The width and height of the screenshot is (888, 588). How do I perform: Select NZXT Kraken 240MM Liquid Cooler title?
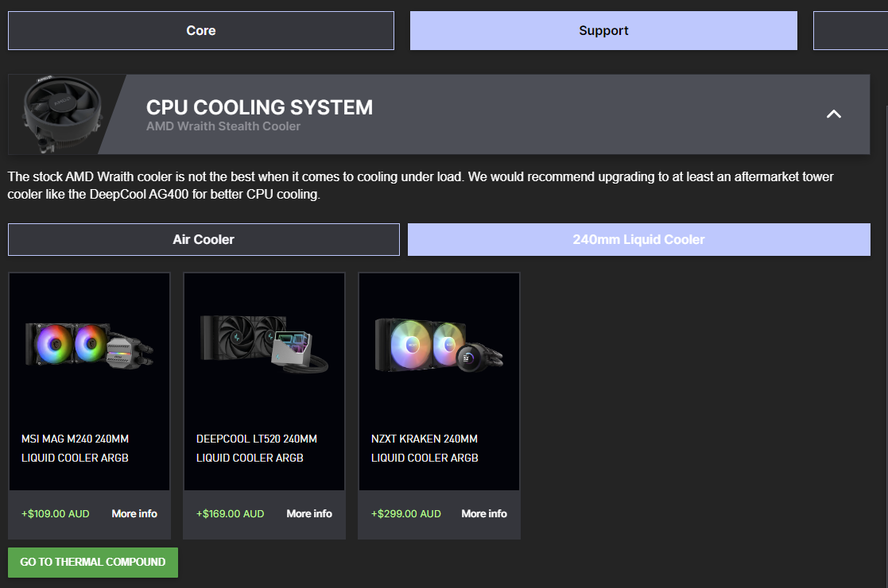click(x=425, y=448)
